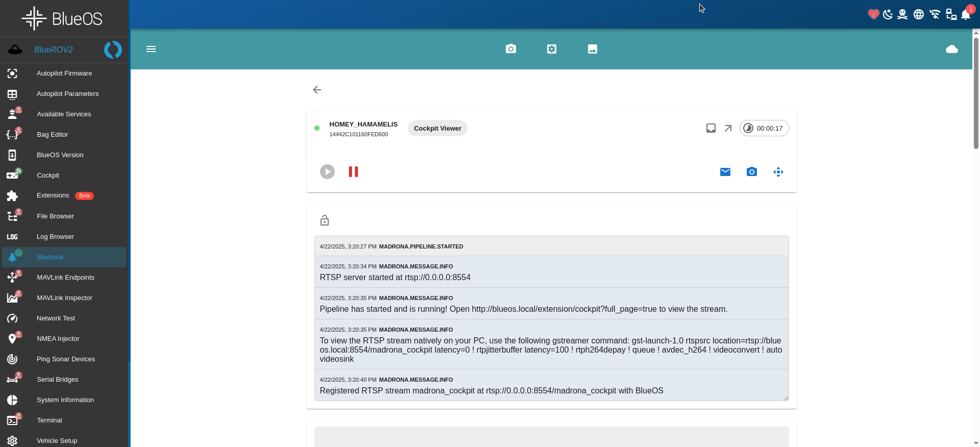
Task: Click the camera icon in Madrona toolbar
Action: pos(511,49)
